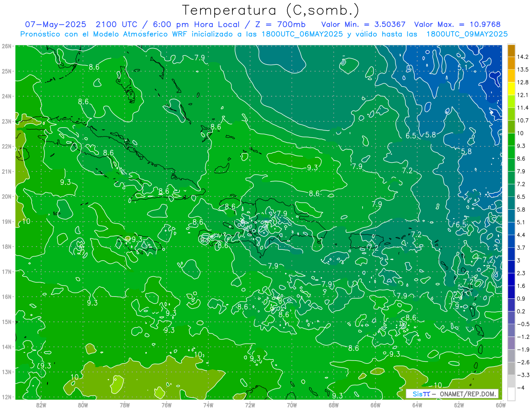Viewport: 532px width, 411px height.
Task: Click white swatch below the -4 label
Action: pos(511,393)
